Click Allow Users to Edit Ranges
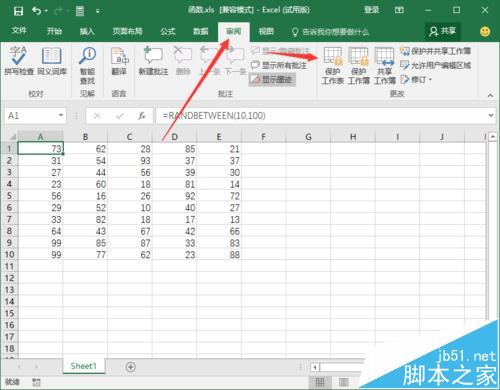 point(436,65)
